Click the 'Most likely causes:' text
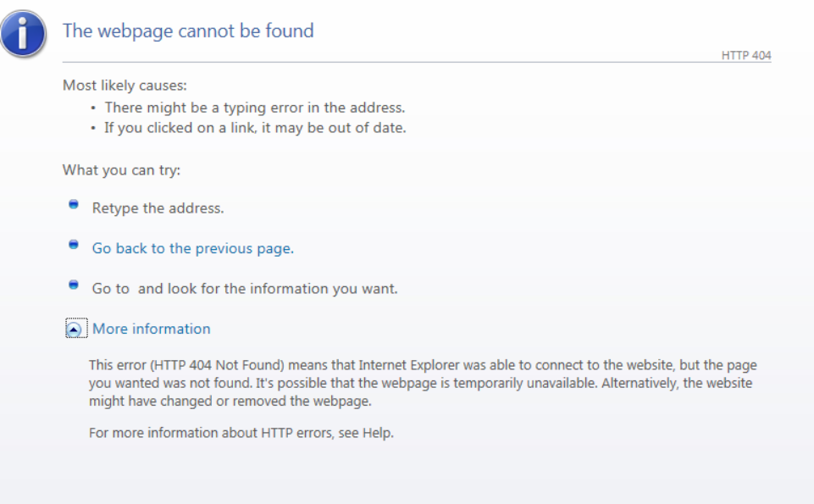This screenshot has height=504, width=814. click(x=125, y=85)
